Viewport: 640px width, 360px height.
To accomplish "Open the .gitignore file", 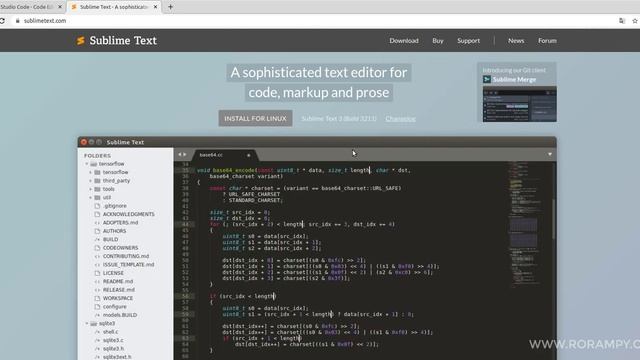I will [x=114, y=206].
